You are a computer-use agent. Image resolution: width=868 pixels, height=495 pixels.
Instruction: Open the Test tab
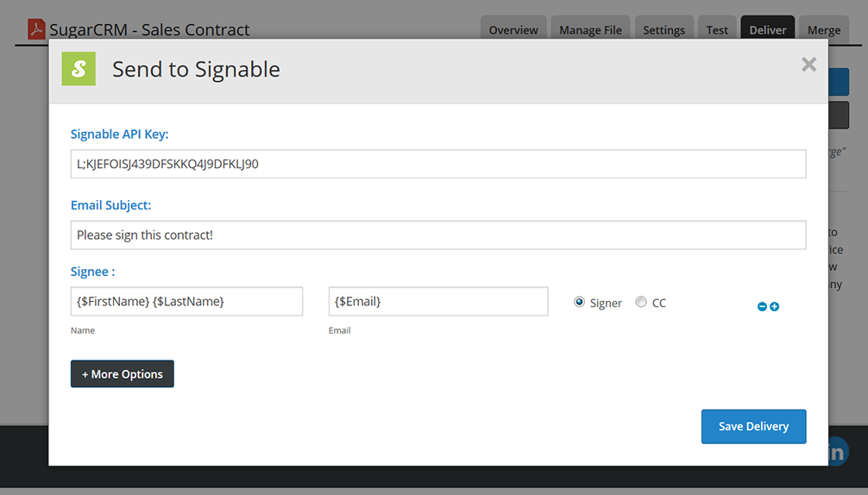(x=717, y=29)
